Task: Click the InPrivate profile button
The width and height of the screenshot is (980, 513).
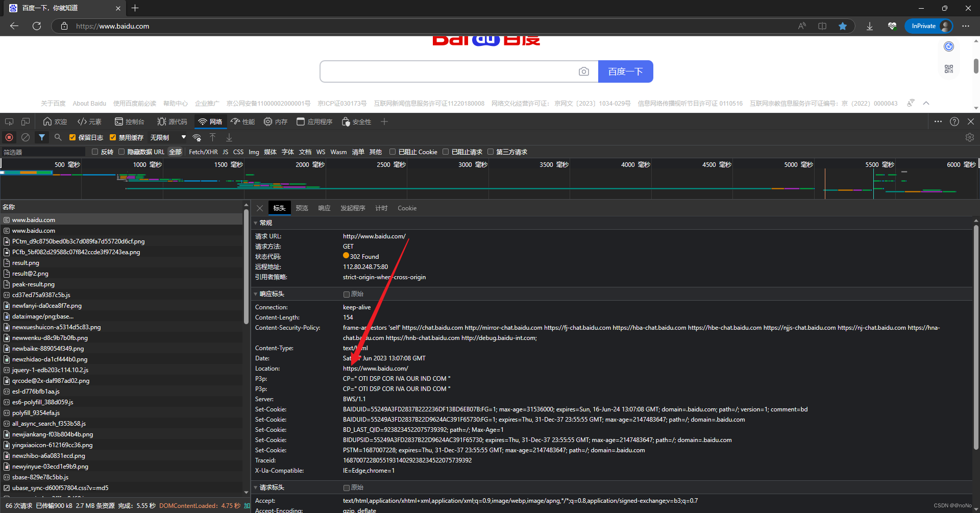Action: tap(929, 26)
